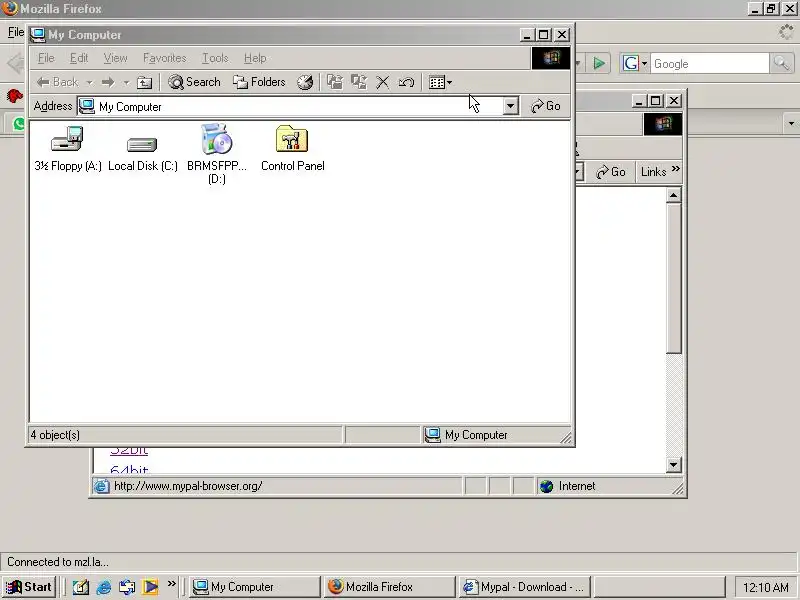
Task: Click the Go button in the Internet Explorer window
Action: click(611, 172)
